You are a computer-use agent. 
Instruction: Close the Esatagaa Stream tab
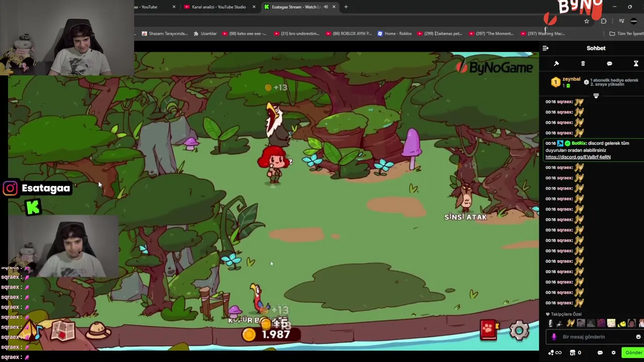(334, 7)
